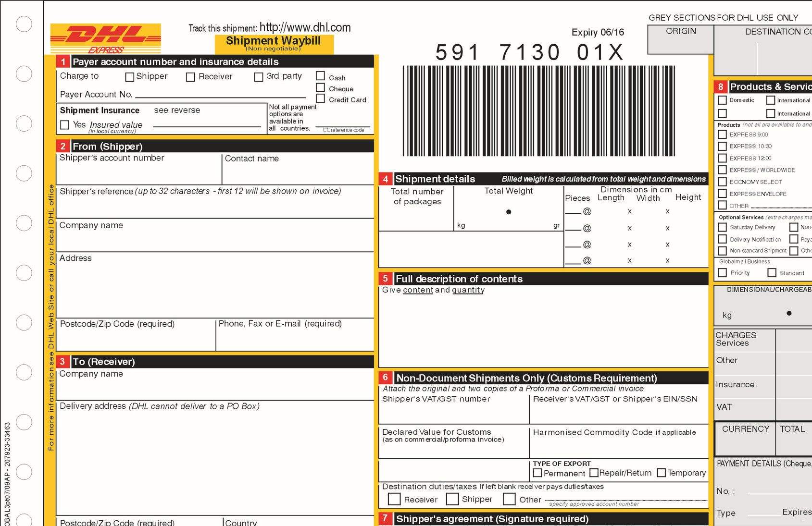Viewport: 812px width, 526px height.
Task: Check Receiver for destination duties/taxes
Action: point(394,499)
